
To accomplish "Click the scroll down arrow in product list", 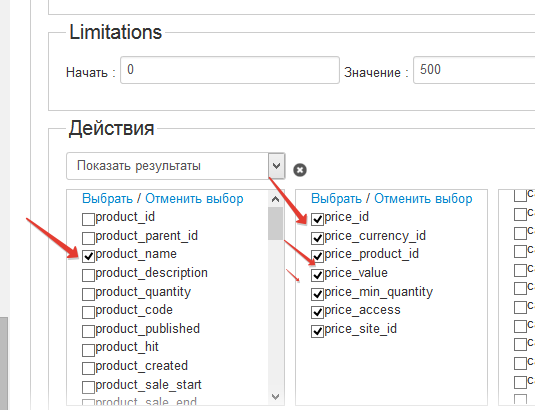I will tap(275, 397).
